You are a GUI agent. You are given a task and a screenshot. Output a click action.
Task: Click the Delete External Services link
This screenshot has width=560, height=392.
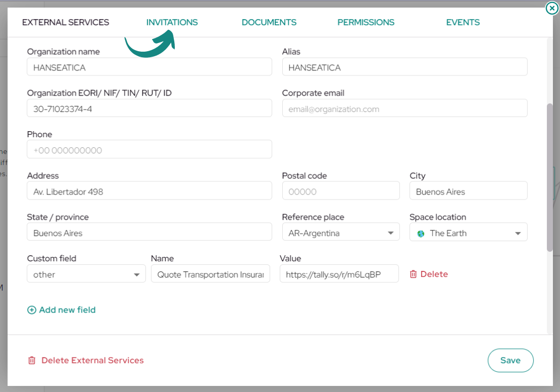[x=92, y=360]
